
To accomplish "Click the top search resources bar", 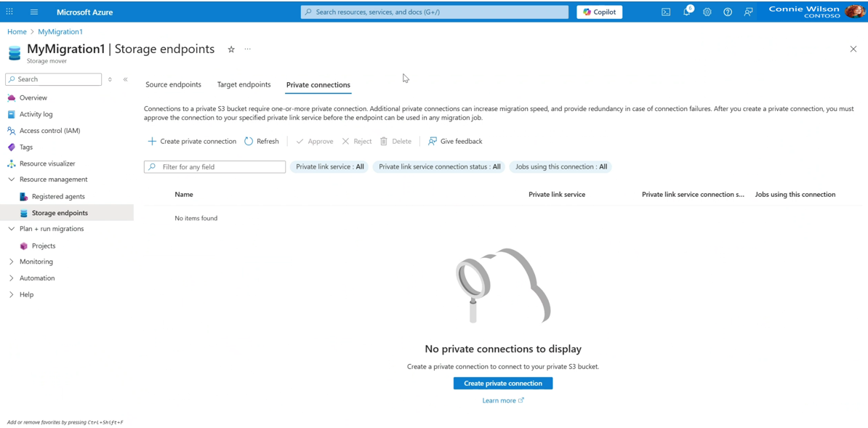I will click(435, 12).
